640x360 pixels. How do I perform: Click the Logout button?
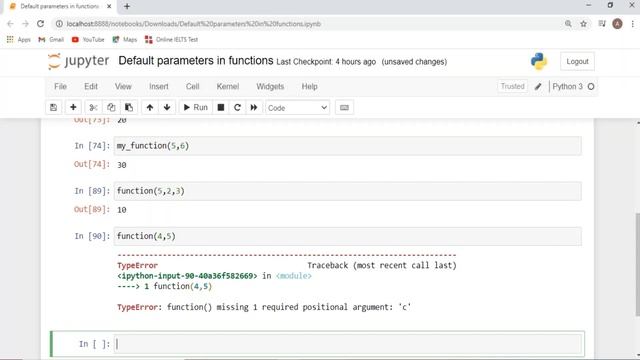[577, 62]
